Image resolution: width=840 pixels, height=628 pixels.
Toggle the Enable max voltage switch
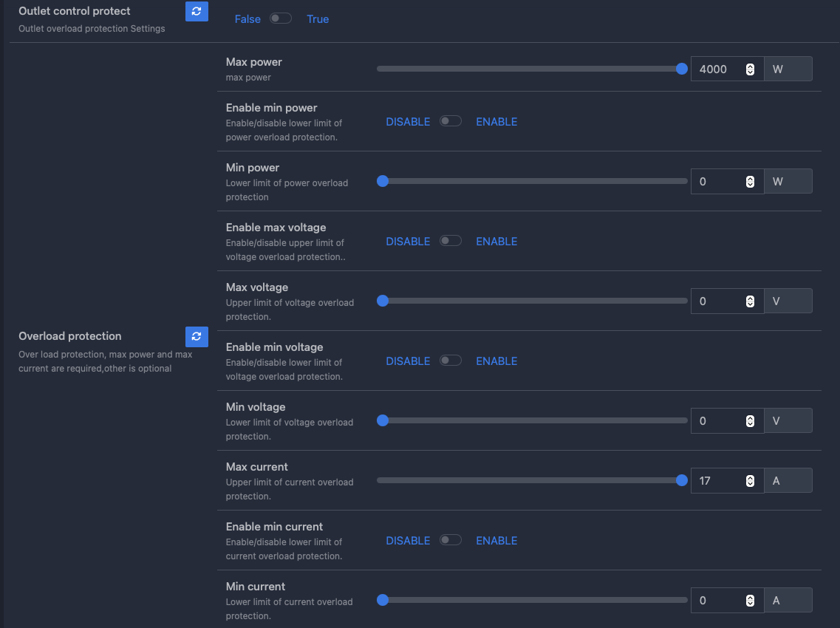click(451, 241)
